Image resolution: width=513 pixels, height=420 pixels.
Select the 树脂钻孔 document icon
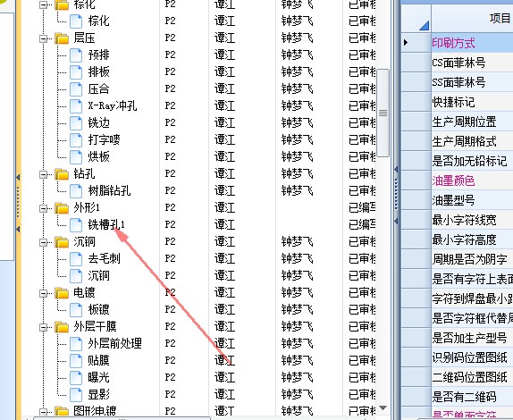(76, 190)
